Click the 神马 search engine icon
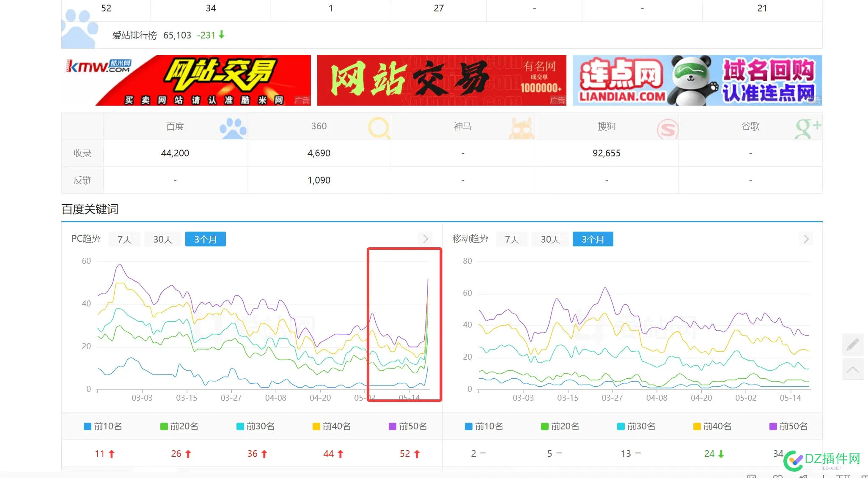The image size is (868, 478). coord(521,128)
